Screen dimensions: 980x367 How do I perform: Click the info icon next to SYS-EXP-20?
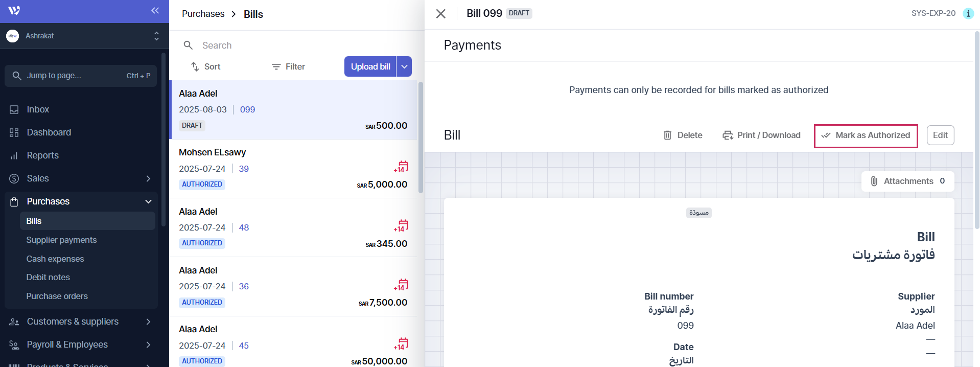tap(968, 13)
